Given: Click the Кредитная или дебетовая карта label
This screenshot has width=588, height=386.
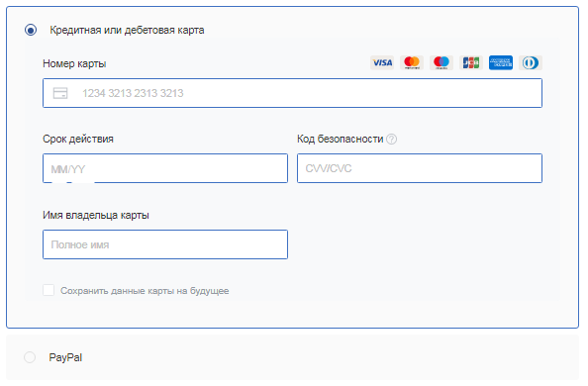Looking at the screenshot, I should coord(127,30).
